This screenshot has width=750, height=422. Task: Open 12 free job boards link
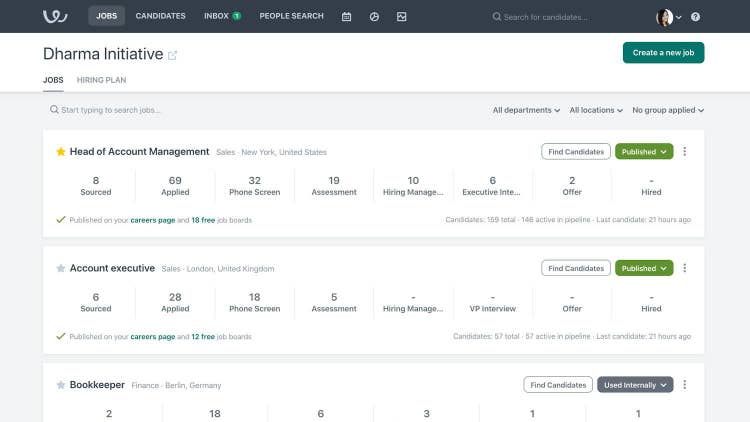(x=203, y=336)
